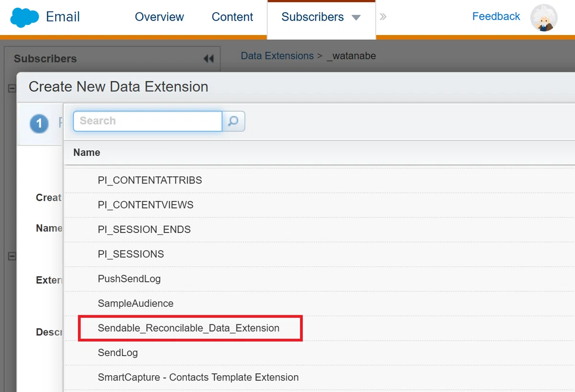This screenshot has width=575, height=392.
Task: Expand Subscribers tab dropdown arrow
Action: point(356,18)
